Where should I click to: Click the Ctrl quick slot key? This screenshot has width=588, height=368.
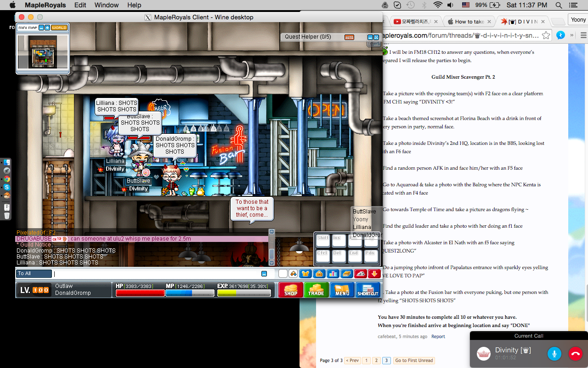click(323, 256)
